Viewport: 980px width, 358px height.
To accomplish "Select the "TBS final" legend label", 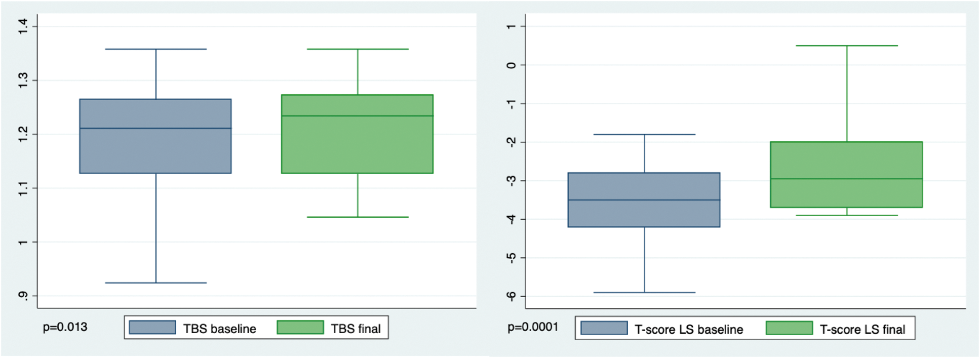I will point(356,329).
